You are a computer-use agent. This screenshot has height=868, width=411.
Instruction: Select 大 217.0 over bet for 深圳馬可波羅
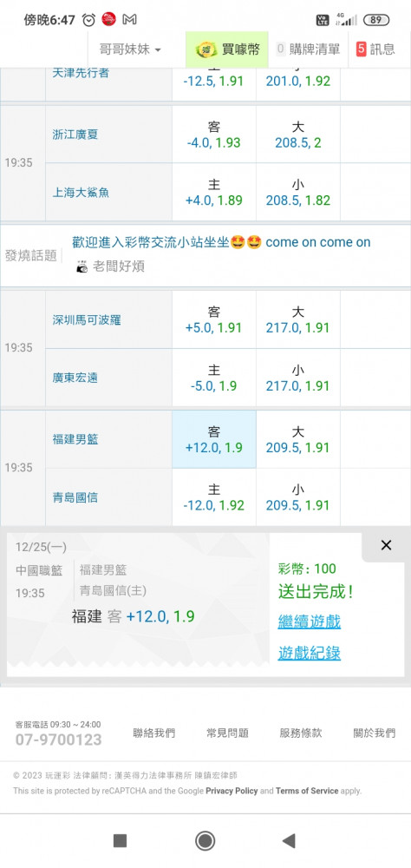(x=298, y=319)
